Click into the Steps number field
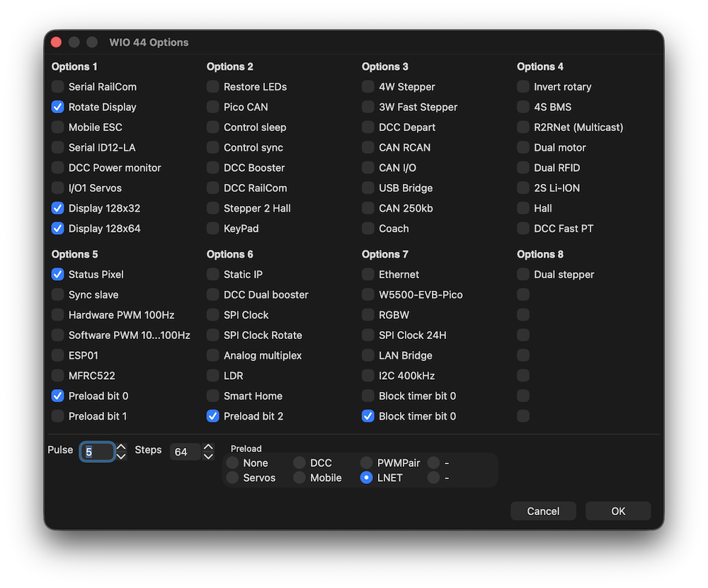This screenshot has height=588, width=708. [x=184, y=452]
